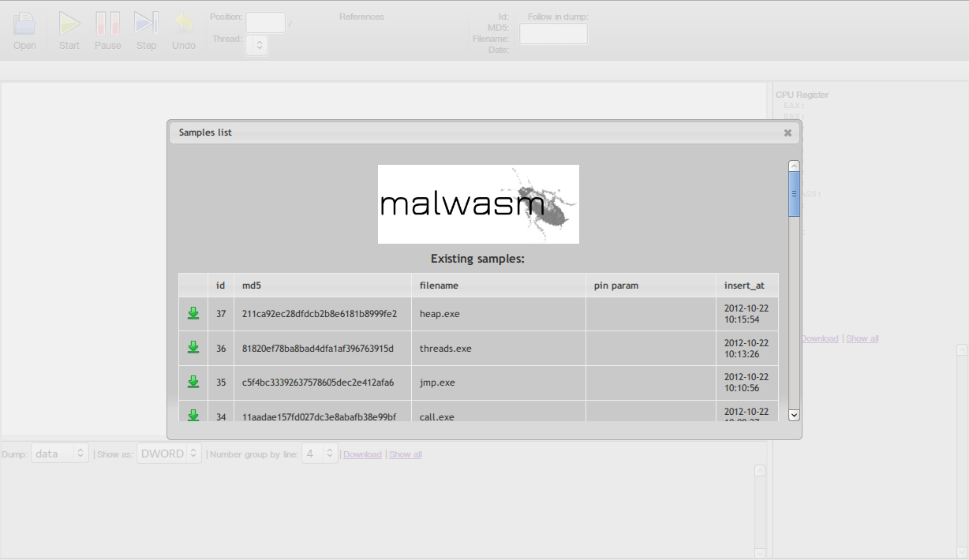Click the 2012-10-22 10:15:54 timestamp cell
This screenshot has height=560, width=969.
point(747,314)
